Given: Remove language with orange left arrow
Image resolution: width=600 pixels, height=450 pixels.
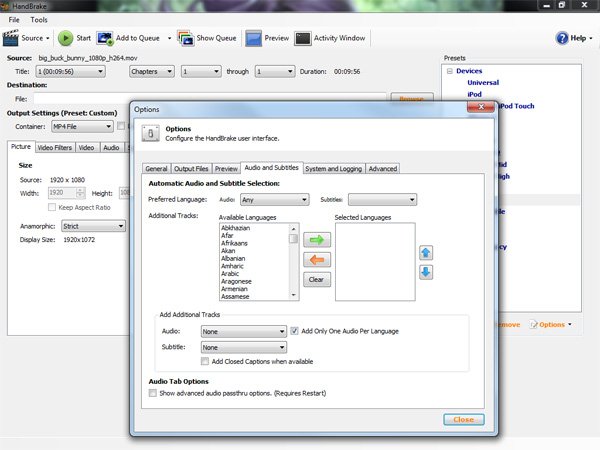Looking at the screenshot, I should (317, 260).
